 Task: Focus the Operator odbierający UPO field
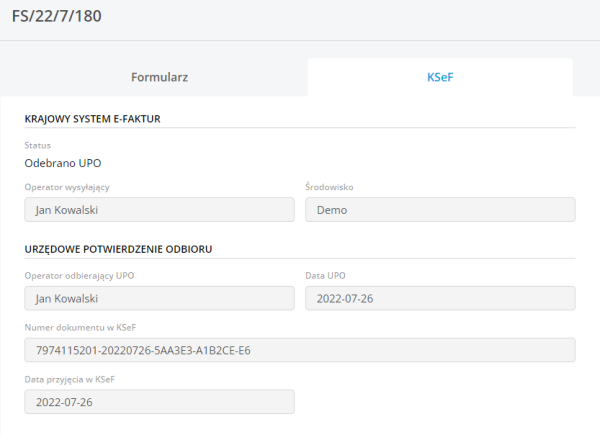[x=159, y=299]
